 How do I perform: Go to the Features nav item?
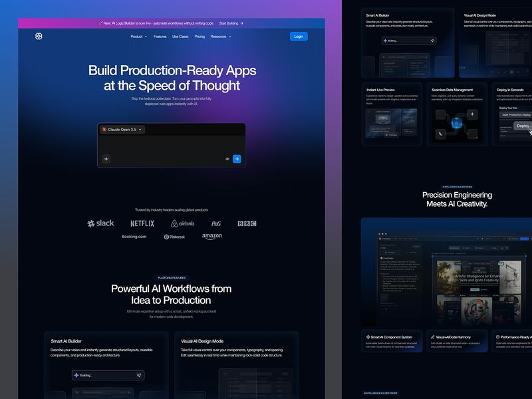tap(160, 37)
